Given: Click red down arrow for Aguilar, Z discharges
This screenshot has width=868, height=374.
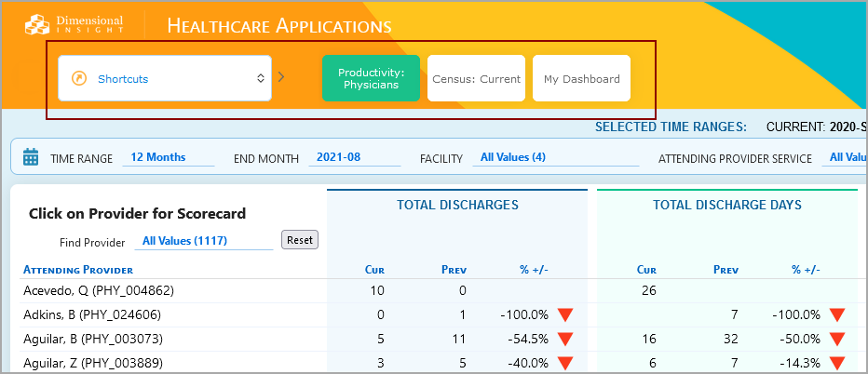Looking at the screenshot, I should [x=565, y=363].
